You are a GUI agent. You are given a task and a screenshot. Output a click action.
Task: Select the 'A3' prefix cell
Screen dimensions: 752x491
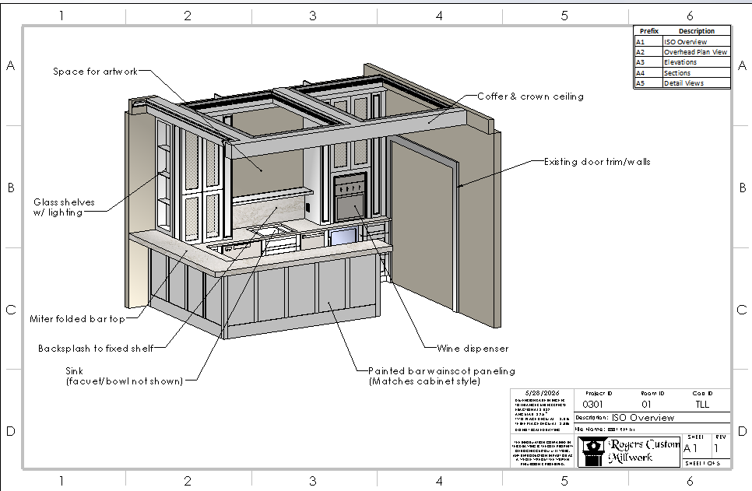(648, 62)
